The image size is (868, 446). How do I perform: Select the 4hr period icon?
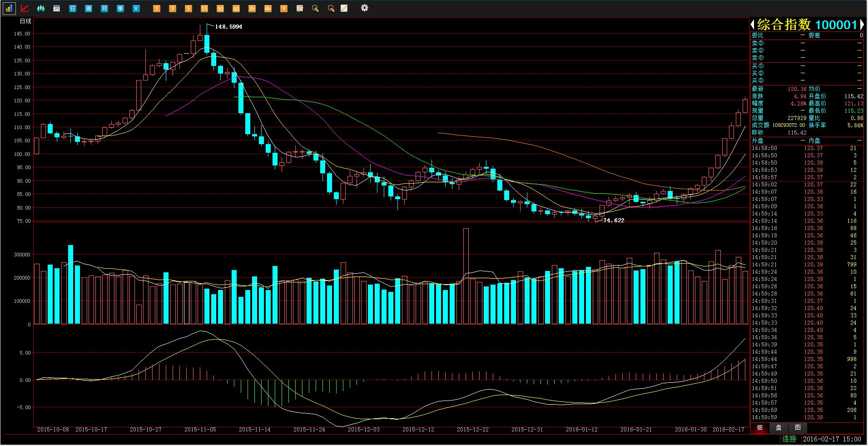268,8
